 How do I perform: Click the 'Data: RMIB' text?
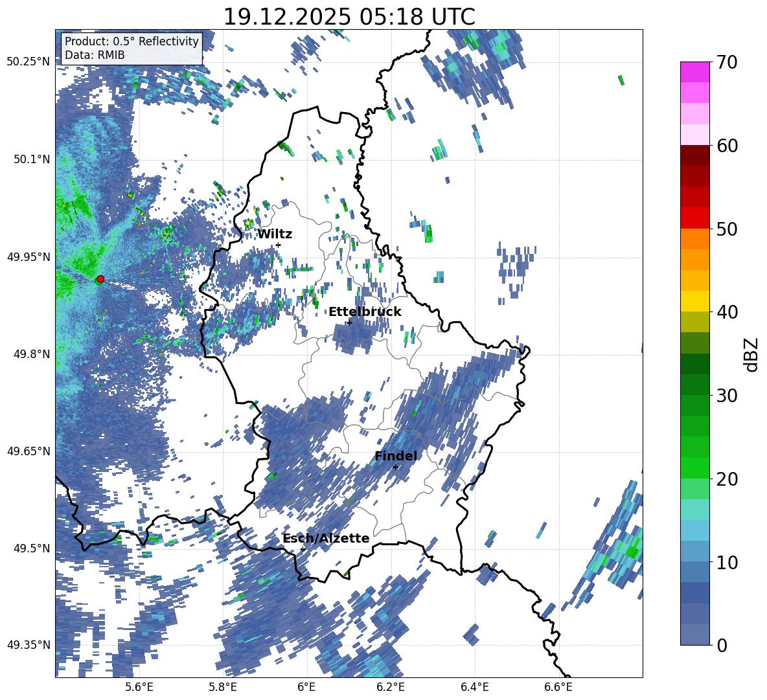95,55
